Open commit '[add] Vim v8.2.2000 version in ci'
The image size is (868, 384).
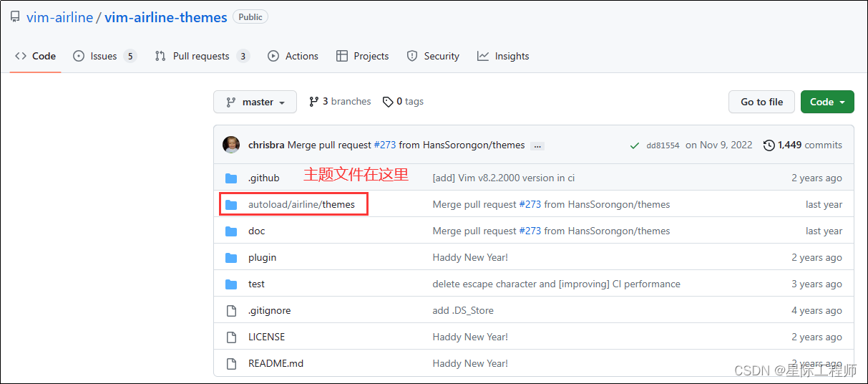504,178
